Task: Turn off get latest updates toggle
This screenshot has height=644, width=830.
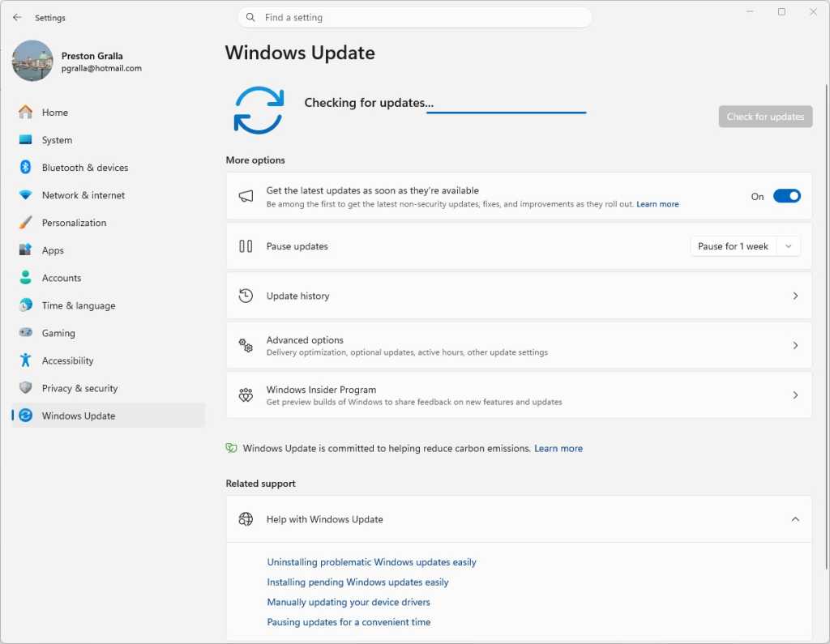Action: click(786, 196)
